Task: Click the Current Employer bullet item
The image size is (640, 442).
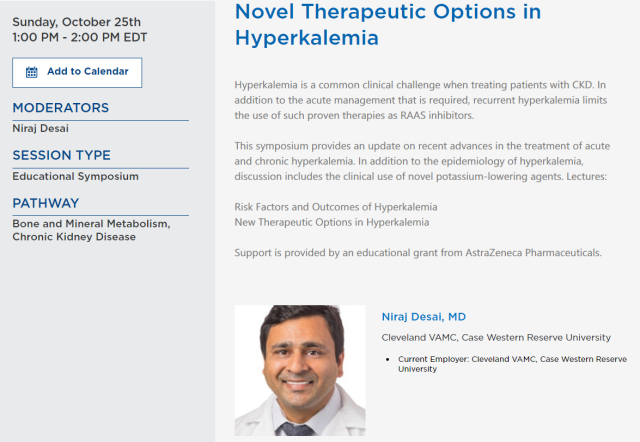Action: point(512,364)
